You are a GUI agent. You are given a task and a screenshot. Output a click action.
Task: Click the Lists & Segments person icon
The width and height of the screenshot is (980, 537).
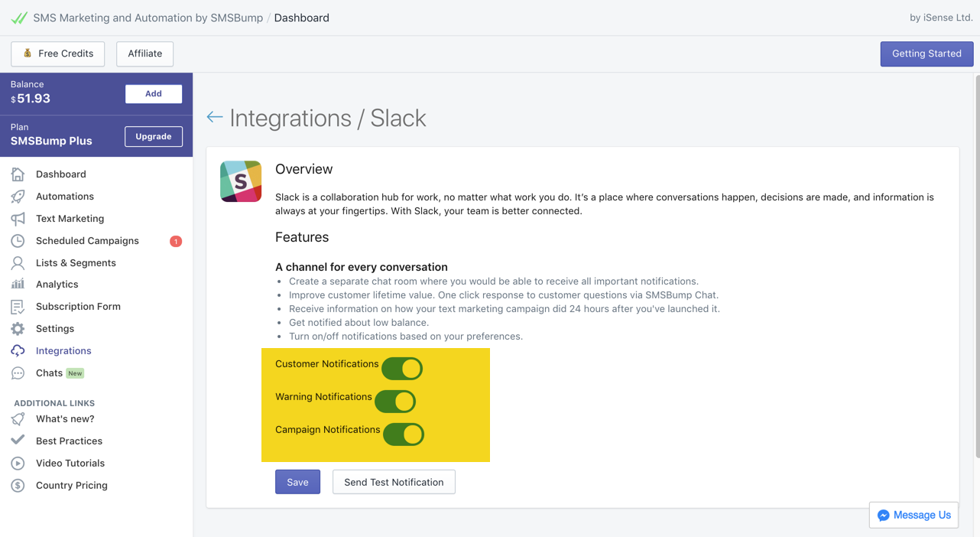(x=18, y=263)
